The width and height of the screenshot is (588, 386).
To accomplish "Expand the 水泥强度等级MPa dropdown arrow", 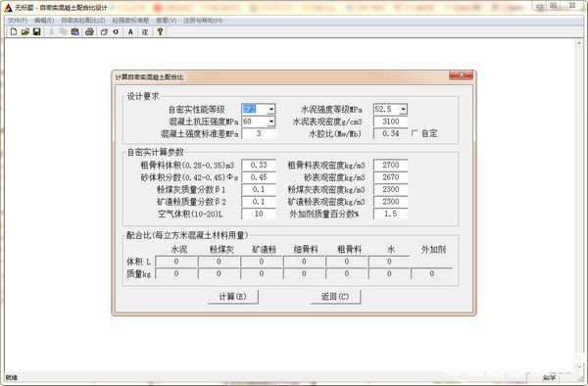I will pyautogui.click(x=403, y=110).
